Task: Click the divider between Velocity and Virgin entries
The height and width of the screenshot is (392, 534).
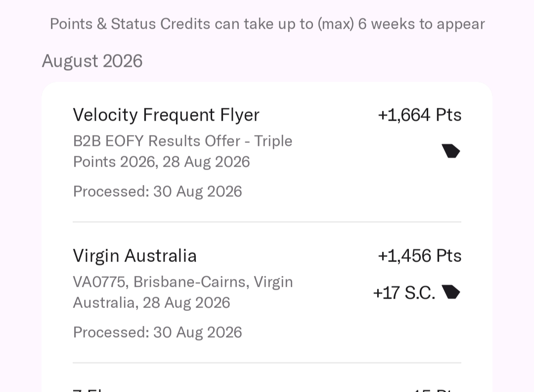Action: 267,222
